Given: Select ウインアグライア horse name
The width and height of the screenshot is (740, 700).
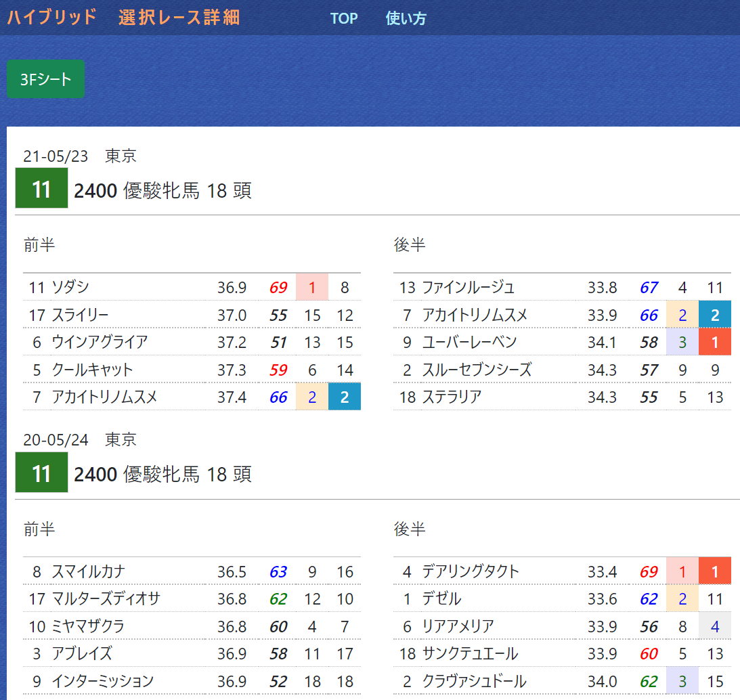Looking at the screenshot, I should (100, 342).
